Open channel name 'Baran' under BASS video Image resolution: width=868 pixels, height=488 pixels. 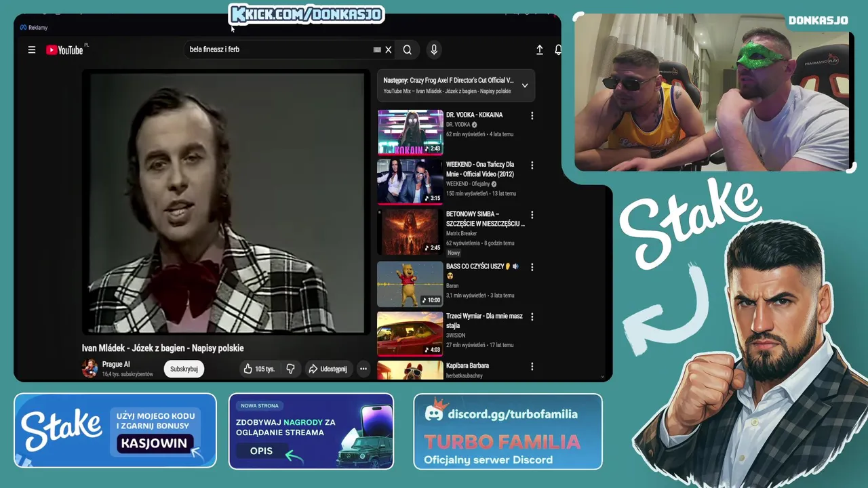(x=452, y=286)
